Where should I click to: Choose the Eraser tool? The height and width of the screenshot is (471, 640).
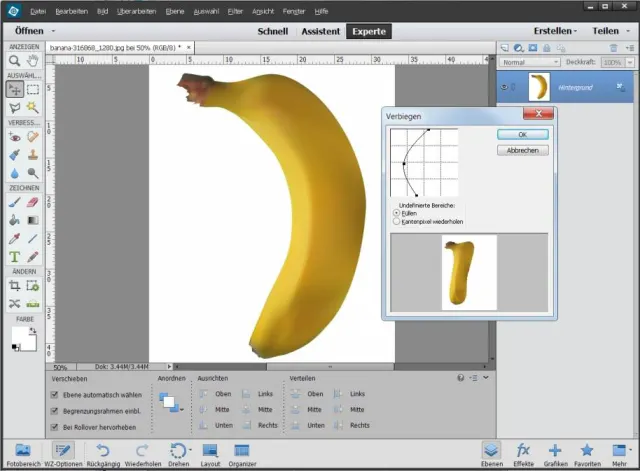[33, 201]
